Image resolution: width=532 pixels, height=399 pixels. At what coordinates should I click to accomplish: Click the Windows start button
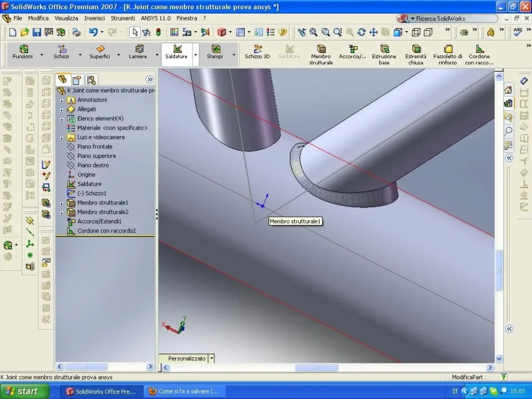(25, 391)
